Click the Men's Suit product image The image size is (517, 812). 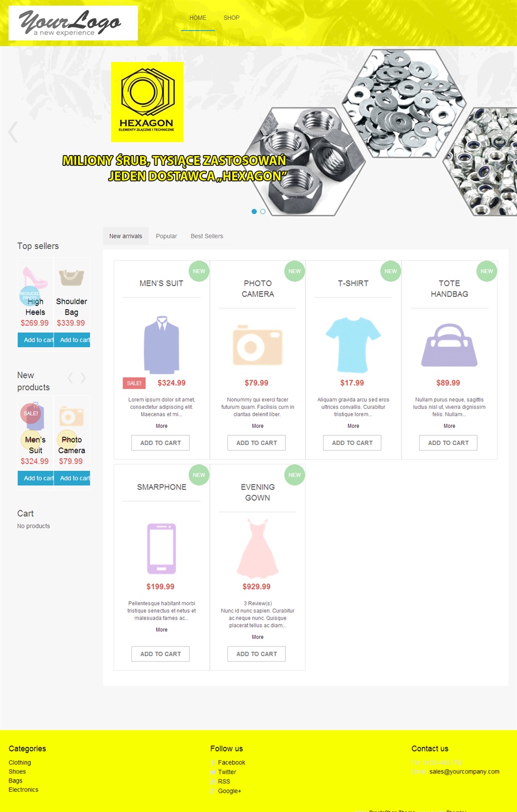(x=161, y=345)
